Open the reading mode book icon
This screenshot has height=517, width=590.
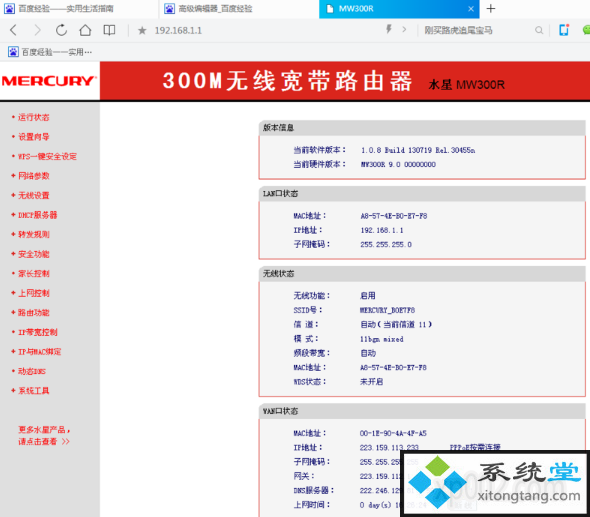[109, 30]
